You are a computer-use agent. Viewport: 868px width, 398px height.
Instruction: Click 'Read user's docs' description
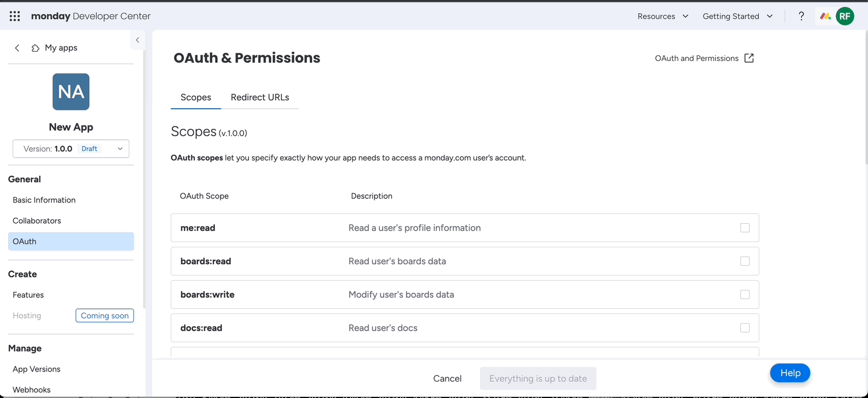click(383, 328)
